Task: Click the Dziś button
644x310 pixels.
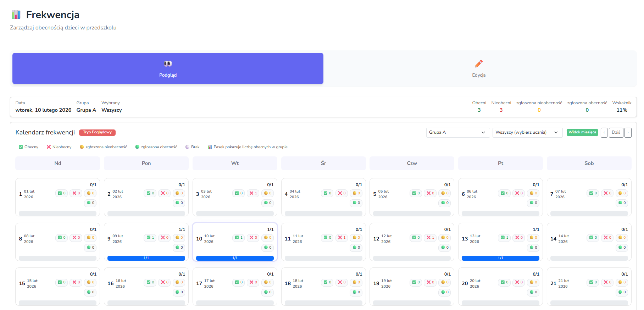Action: click(616, 132)
